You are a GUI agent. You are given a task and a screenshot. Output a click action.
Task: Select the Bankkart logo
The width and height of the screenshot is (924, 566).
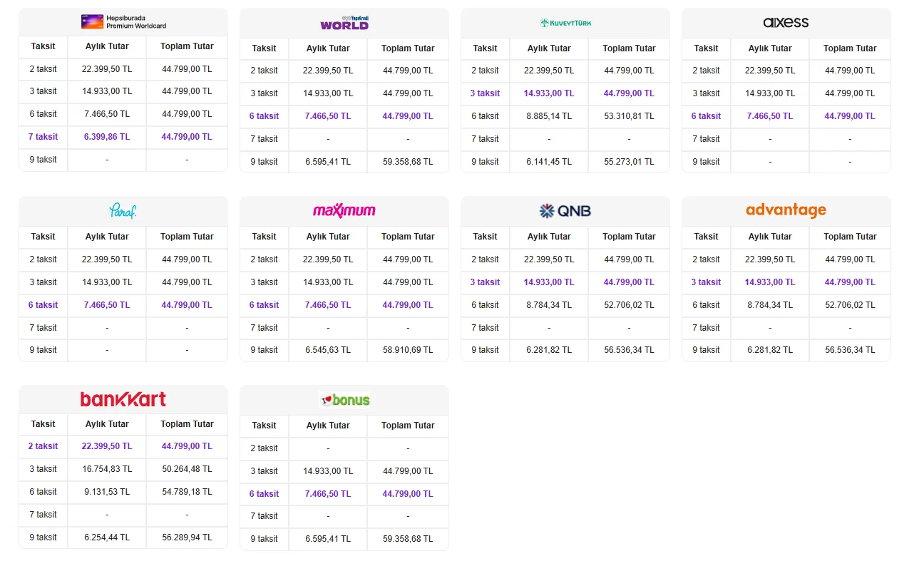(123, 399)
